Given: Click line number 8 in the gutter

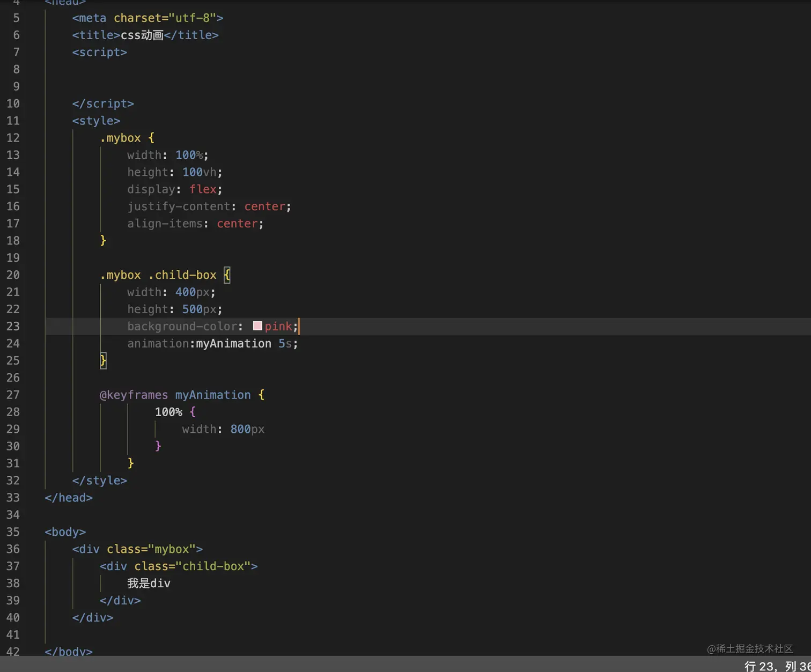Looking at the screenshot, I should (x=16, y=69).
